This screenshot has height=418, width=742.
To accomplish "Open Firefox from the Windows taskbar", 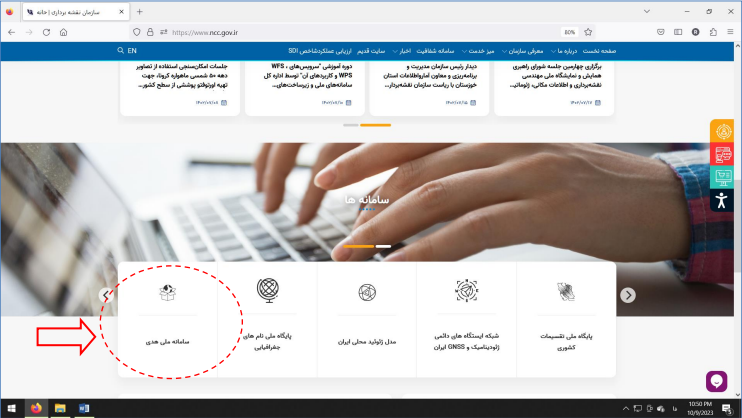I will click(x=37, y=408).
